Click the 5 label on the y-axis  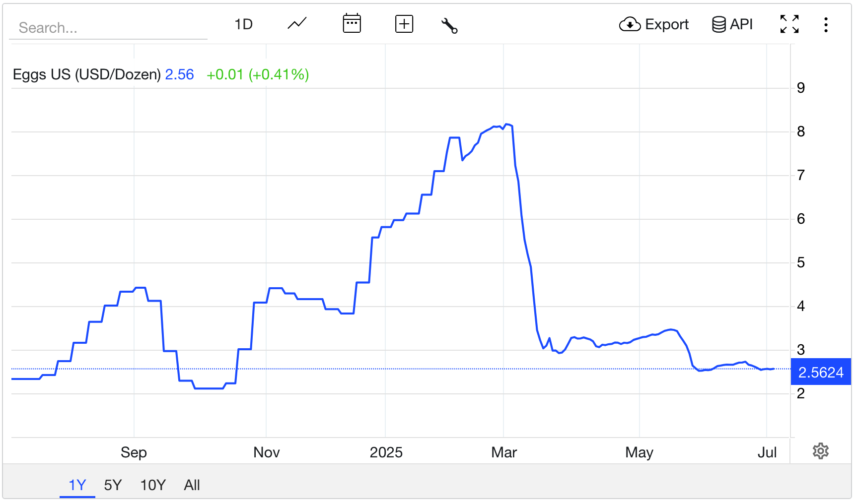pos(801,262)
